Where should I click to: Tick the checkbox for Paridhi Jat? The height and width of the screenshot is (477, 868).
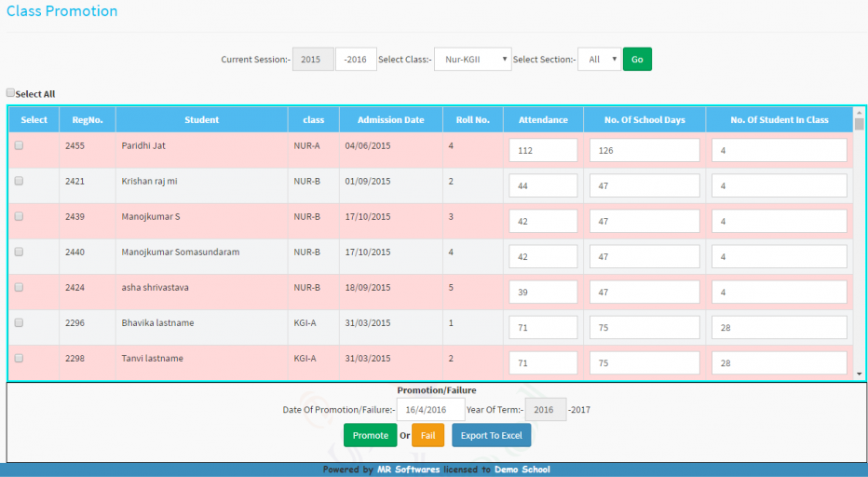[x=19, y=145]
